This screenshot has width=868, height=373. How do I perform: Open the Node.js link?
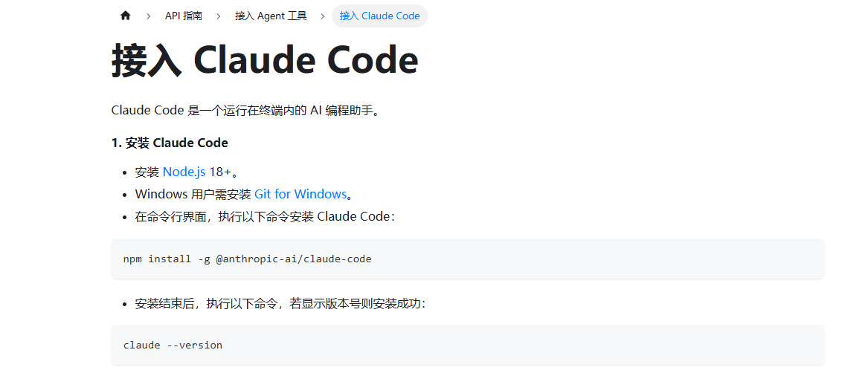click(x=184, y=172)
